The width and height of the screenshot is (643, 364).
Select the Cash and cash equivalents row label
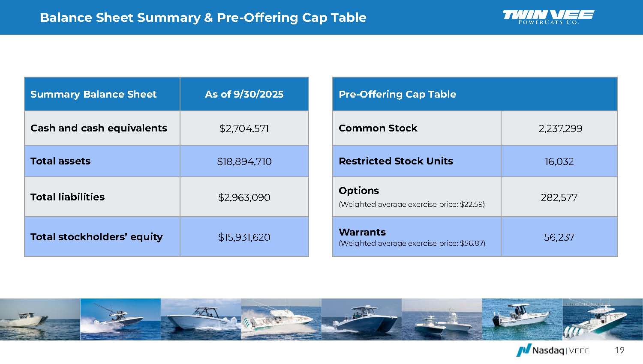[x=99, y=128]
